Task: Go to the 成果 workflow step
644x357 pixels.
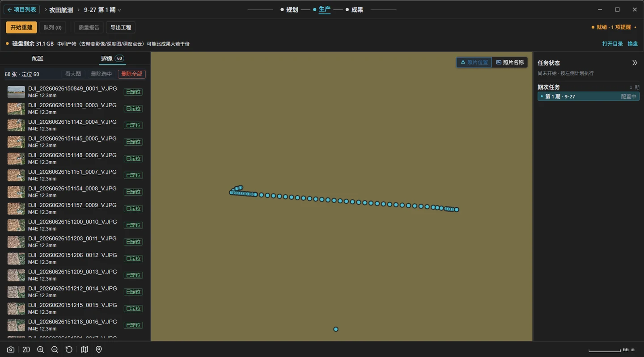Action: point(354,10)
